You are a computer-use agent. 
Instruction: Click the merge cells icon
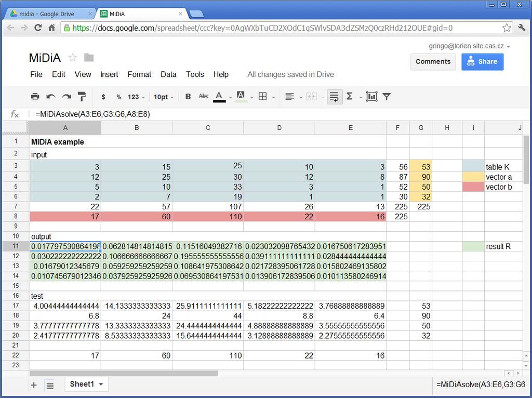click(311, 97)
